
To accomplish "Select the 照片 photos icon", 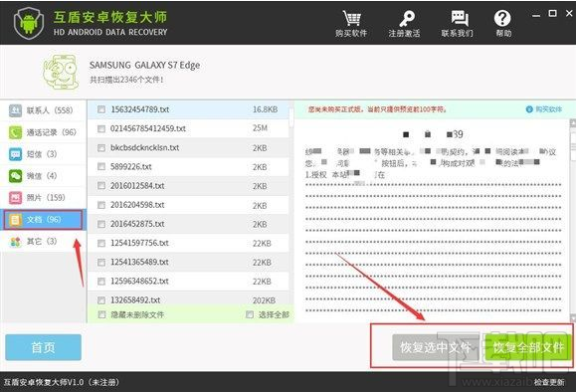I will point(16,198).
